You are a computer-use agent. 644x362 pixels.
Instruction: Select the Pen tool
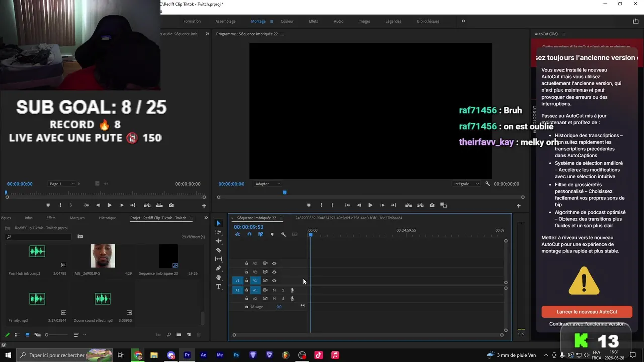218,268
